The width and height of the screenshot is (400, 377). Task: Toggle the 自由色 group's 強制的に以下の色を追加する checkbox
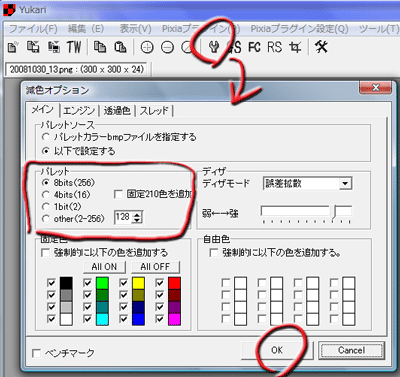click(214, 253)
